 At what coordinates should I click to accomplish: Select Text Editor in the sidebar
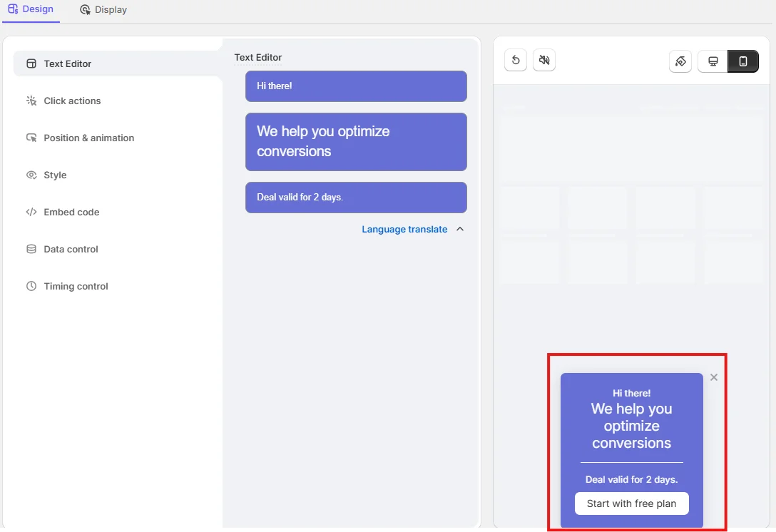pos(68,63)
